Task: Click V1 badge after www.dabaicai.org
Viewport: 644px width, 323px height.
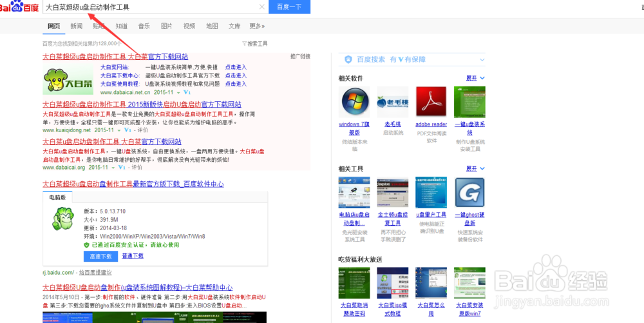Action: click(x=122, y=167)
